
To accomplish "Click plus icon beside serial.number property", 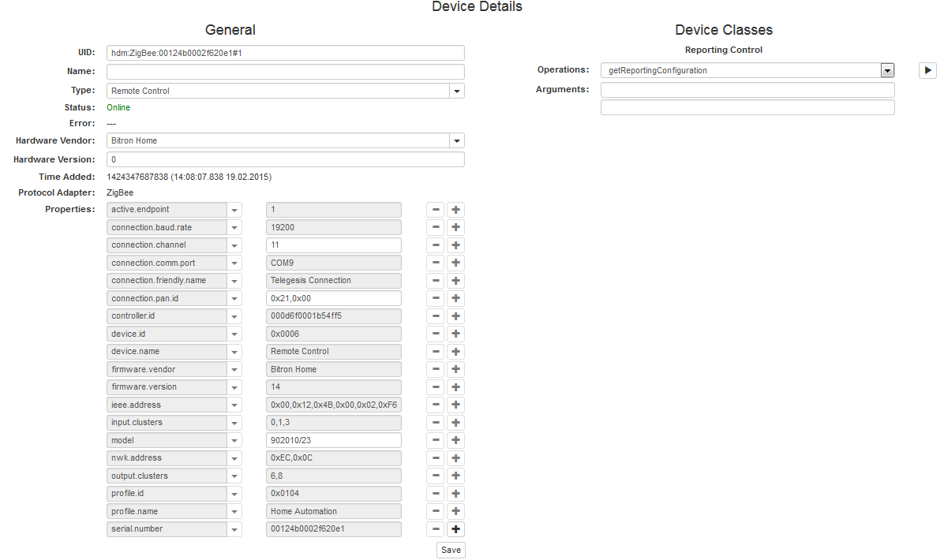I will (455, 529).
